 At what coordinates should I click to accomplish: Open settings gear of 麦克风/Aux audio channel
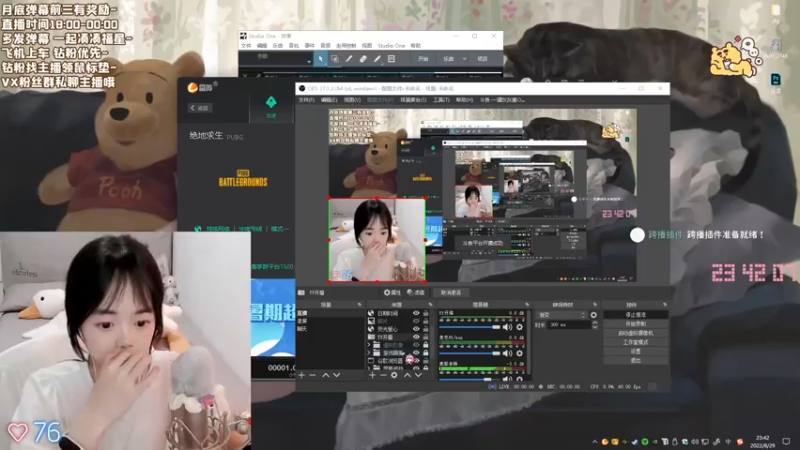pos(519,353)
